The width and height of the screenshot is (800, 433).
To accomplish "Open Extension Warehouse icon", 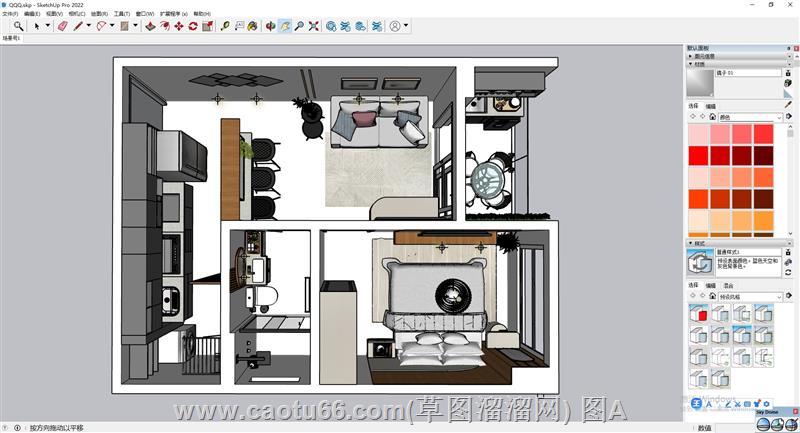I will coord(346,26).
